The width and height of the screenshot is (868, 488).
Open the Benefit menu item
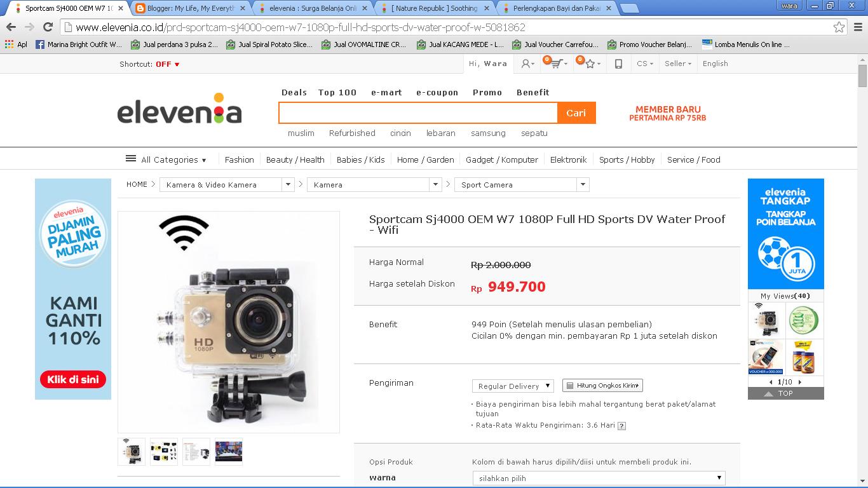(532, 92)
